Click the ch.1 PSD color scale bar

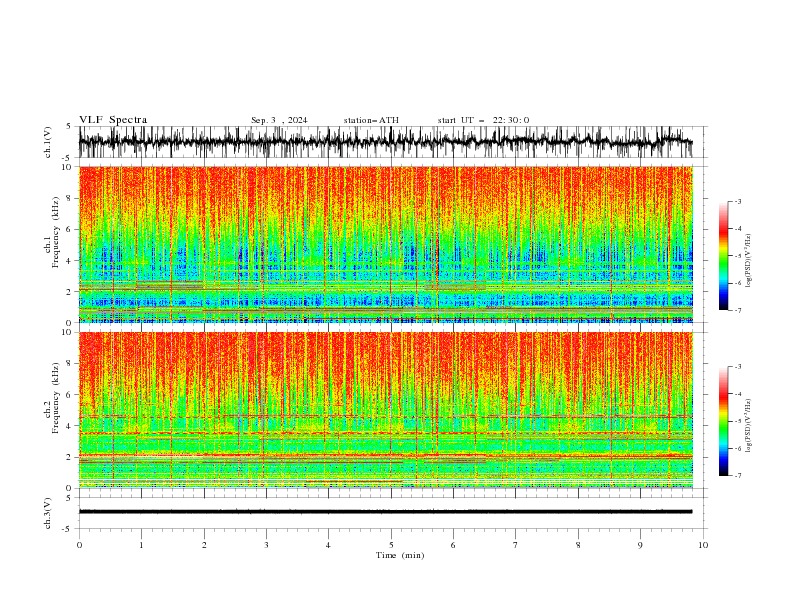pyautogui.click(x=723, y=256)
